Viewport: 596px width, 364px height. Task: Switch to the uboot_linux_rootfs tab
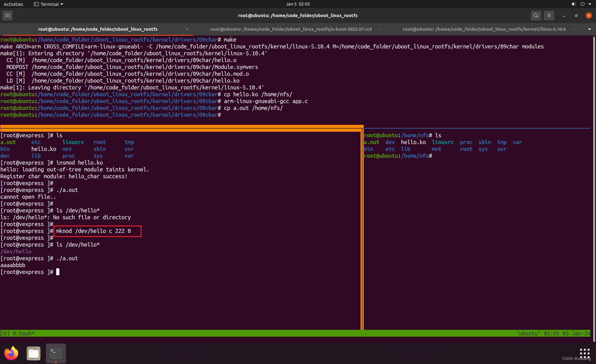point(98,29)
